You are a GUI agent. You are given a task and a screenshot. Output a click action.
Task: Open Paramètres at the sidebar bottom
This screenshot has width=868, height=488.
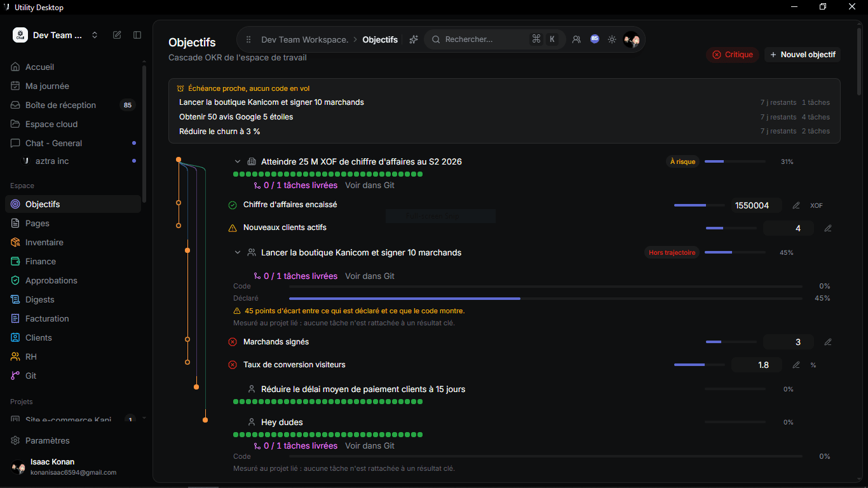(x=73, y=440)
